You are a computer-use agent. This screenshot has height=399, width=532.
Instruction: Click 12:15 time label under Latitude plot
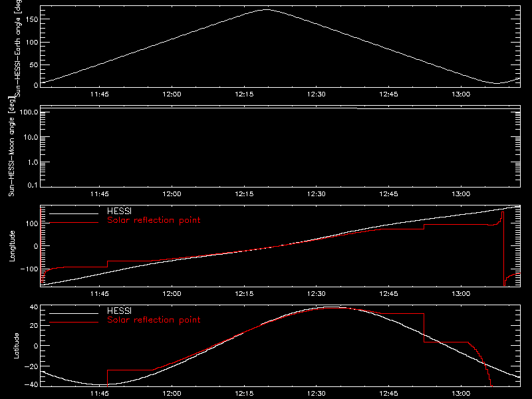(244, 393)
